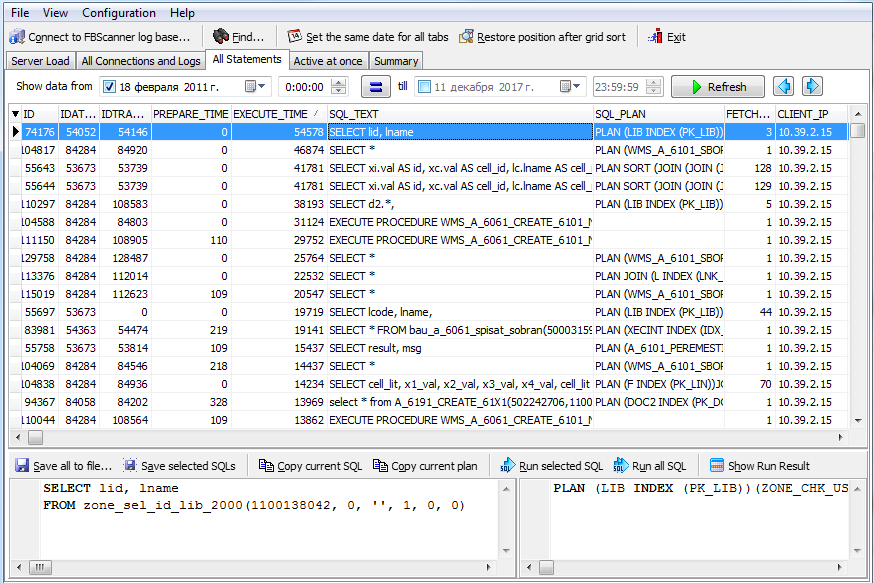
Task: Open the start date calendar dropdown
Action: pos(264,87)
